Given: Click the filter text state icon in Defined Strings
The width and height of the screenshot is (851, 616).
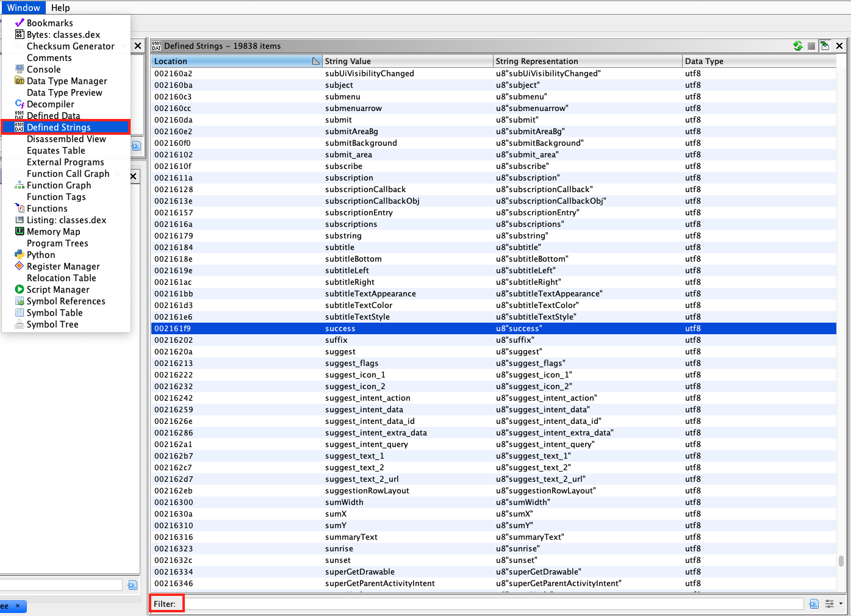Looking at the screenshot, I should click(814, 604).
